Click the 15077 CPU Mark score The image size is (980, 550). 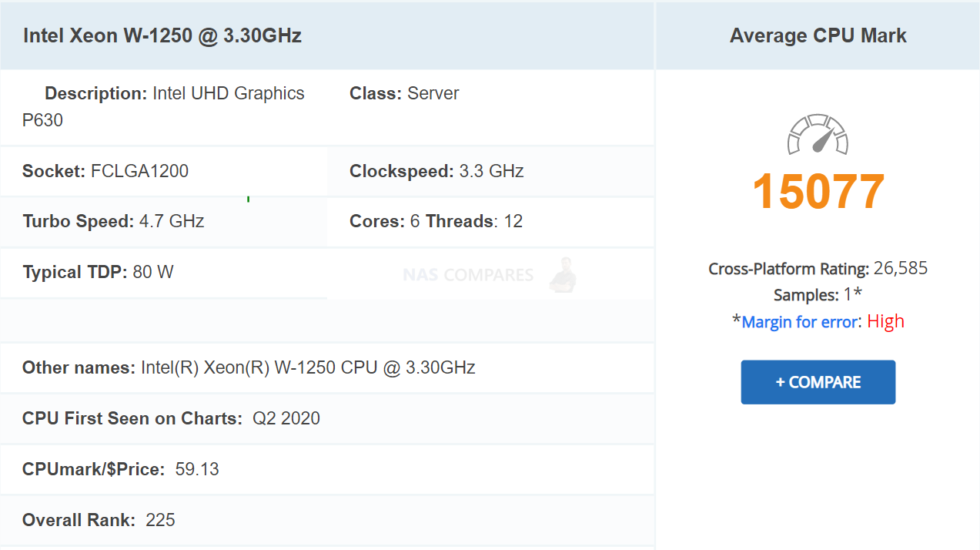click(x=818, y=192)
